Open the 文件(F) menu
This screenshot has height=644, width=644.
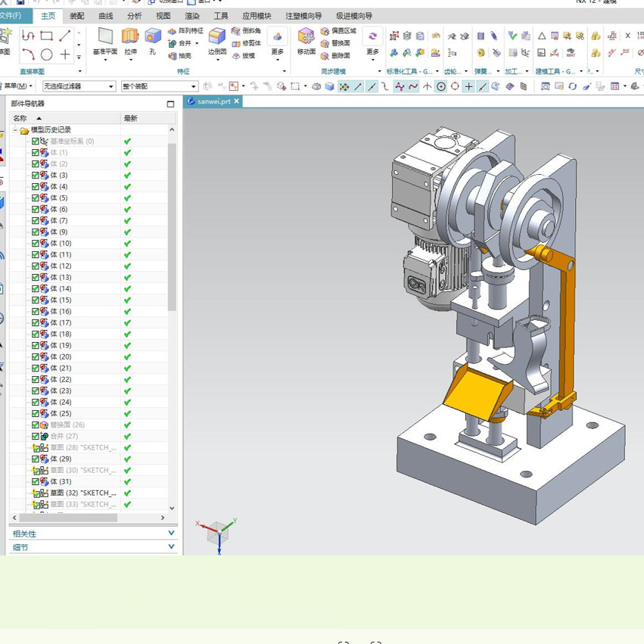11,16
